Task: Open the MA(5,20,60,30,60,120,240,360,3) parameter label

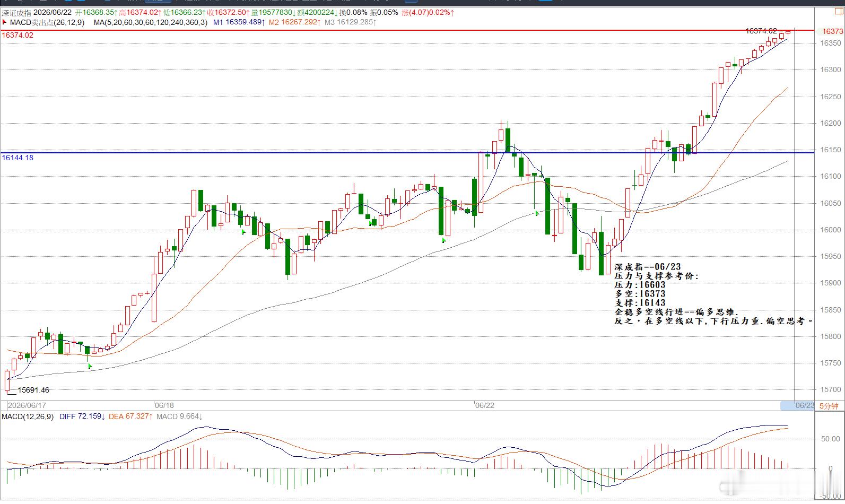Action: point(151,22)
